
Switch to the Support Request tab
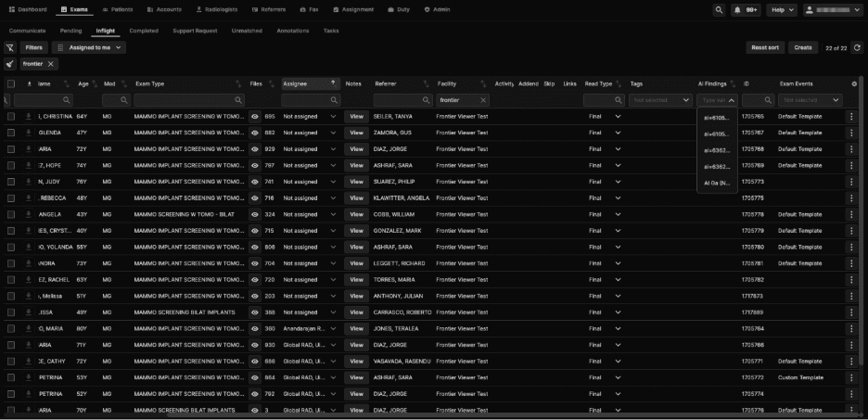coord(195,31)
